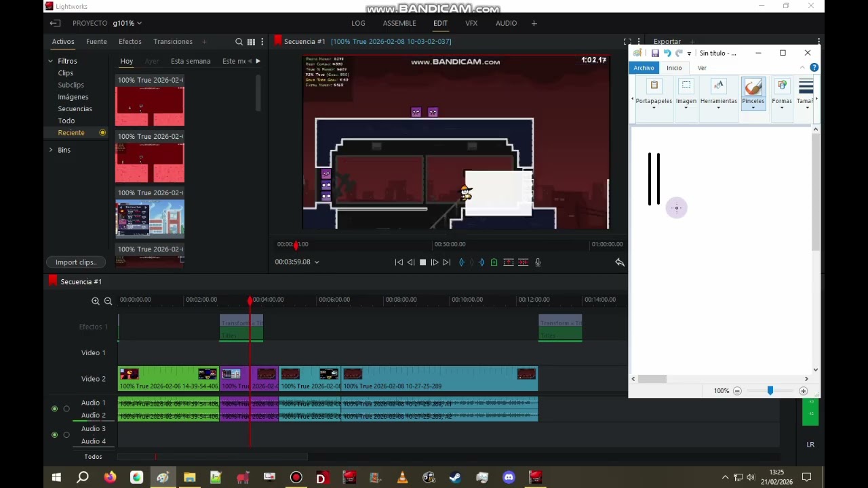
Task: Open the Transiciones tab
Action: click(x=173, y=42)
